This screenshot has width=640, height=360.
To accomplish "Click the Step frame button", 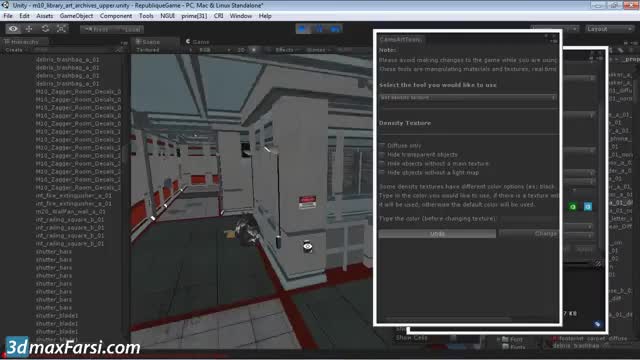I will click(x=335, y=29).
